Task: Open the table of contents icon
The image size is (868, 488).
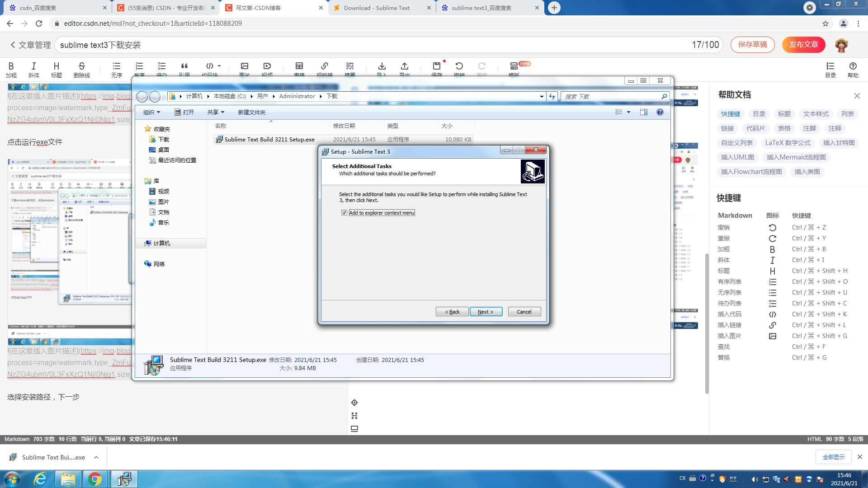Action: [830, 67]
